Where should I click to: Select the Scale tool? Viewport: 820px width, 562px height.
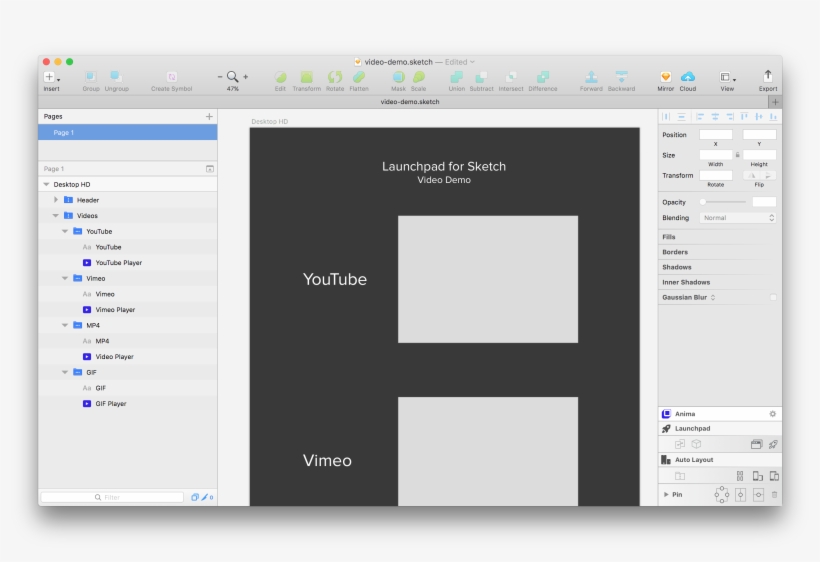point(418,77)
